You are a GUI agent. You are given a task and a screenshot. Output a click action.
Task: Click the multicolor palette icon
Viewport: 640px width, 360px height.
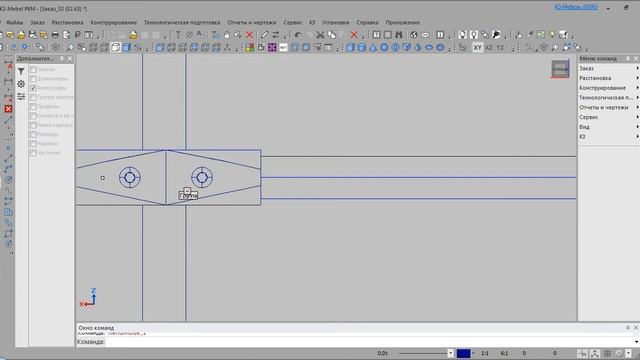[249, 48]
